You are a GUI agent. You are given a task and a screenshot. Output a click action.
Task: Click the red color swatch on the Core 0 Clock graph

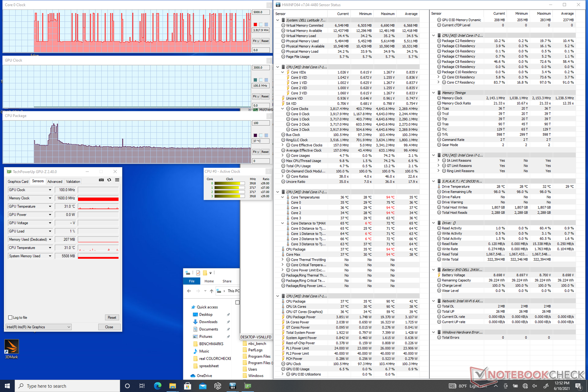(x=255, y=24)
